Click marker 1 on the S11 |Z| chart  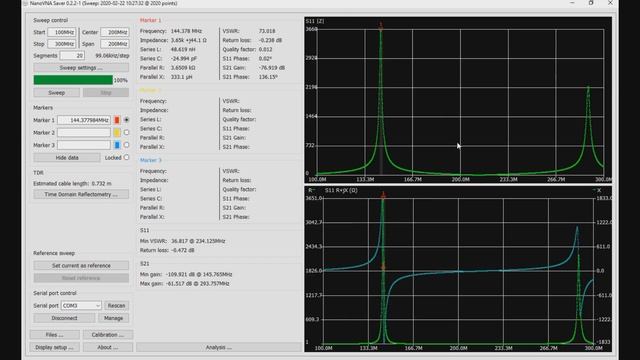point(381,25)
